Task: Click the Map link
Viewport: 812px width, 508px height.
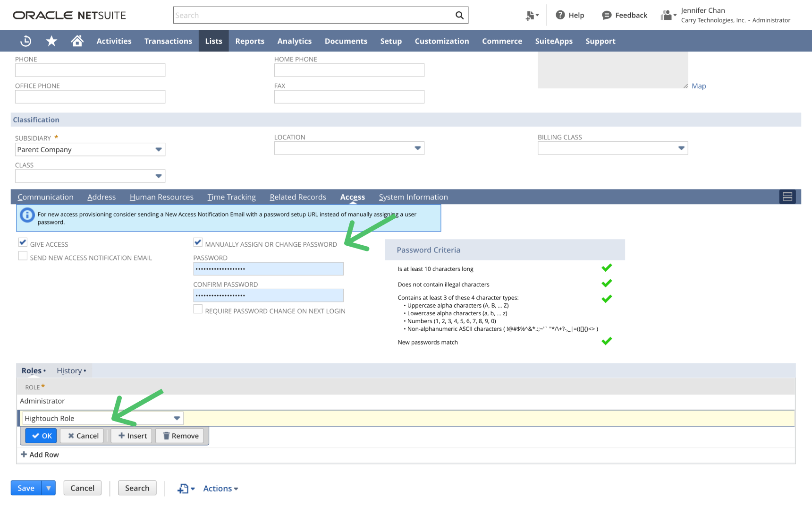Action: [699, 86]
